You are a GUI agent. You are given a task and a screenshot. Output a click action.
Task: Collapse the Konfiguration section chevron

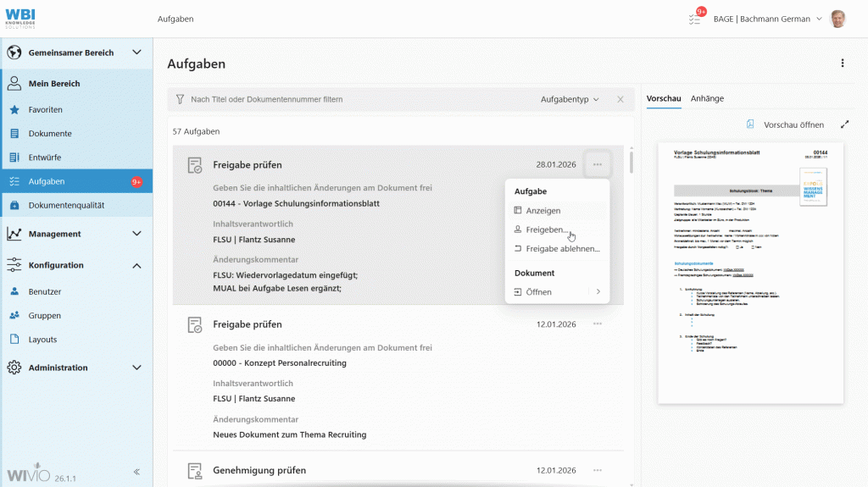coord(136,266)
